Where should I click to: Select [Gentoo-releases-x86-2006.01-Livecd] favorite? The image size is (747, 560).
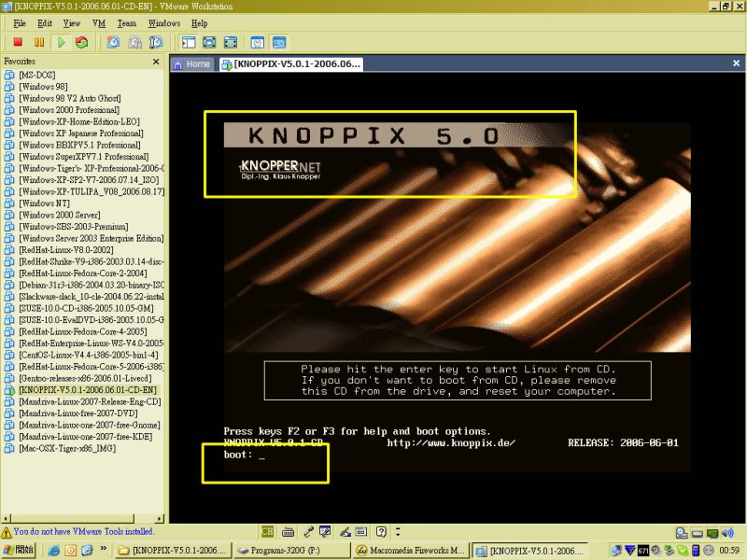pos(85,378)
